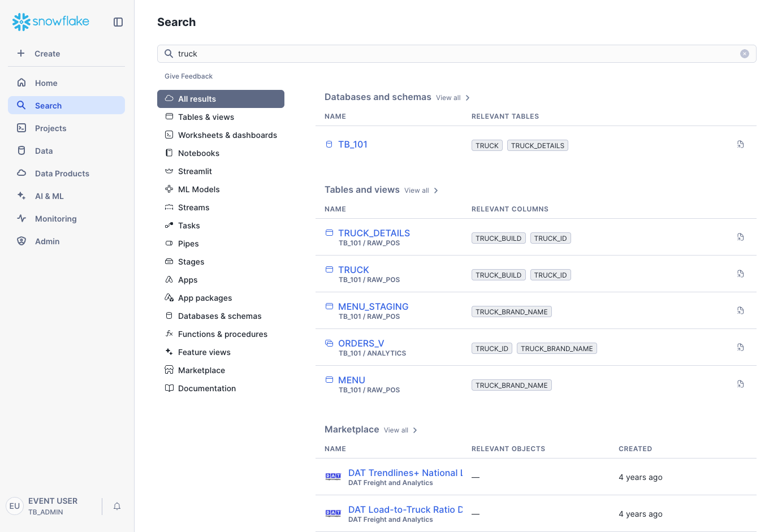This screenshot has height=532, width=769.
Task: Collapse the left sidebar panel
Action: coord(118,22)
